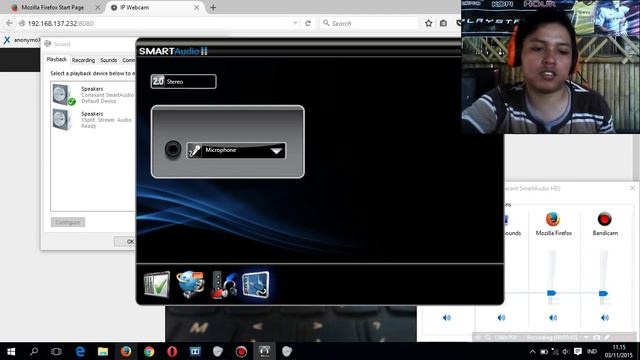
Task: Adjust Bandicam volume slider handle
Action: pyautogui.click(x=603, y=293)
